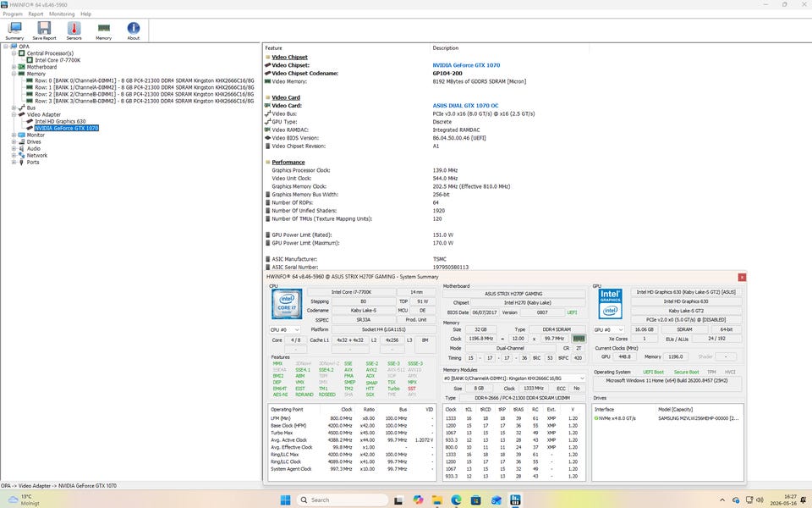This screenshot has width=812, height=508.
Task: Expand the Bus tree node
Action: point(14,108)
